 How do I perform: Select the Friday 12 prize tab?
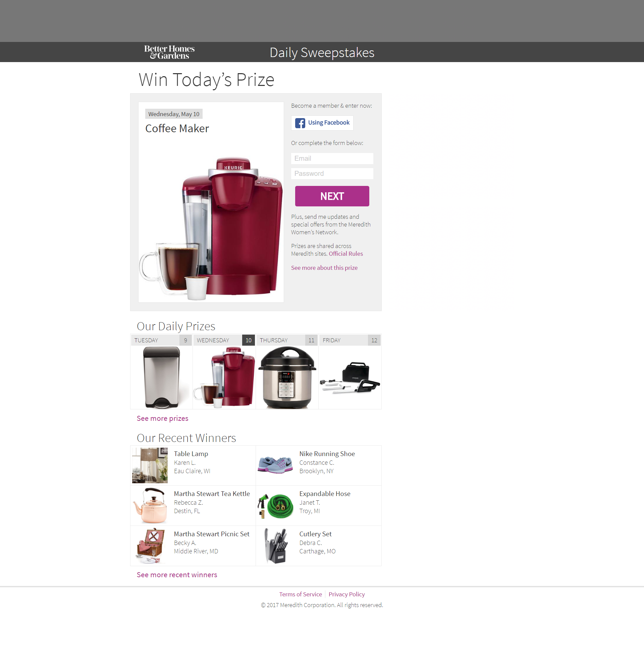point(350,340)
